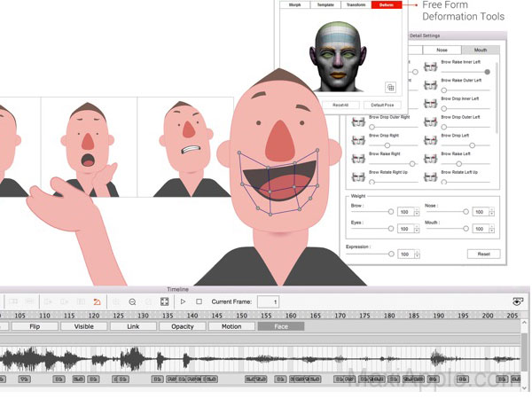Click the orange icon in Timeline toolbar

(97, 301)
